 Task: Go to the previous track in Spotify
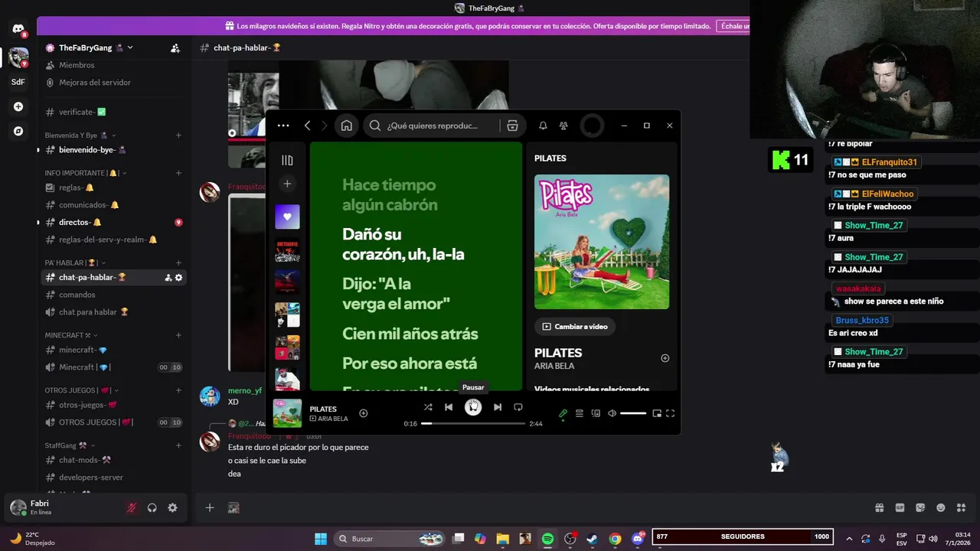click(x=449, y=407)
